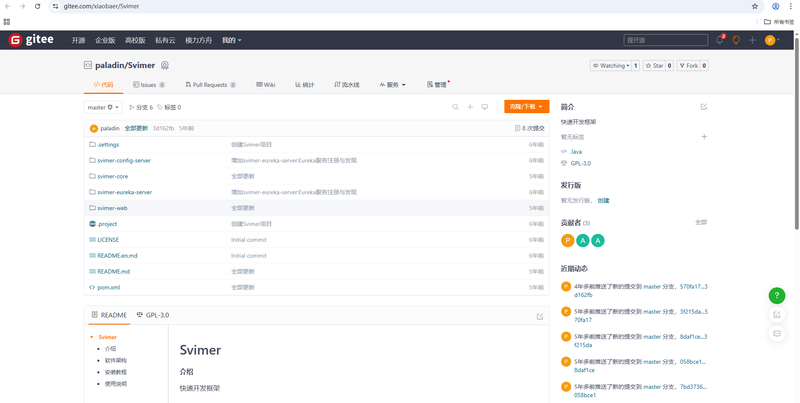The image size is (800, 403).
Task: Click the 分支 6 branches link
Action: click(141, 107)
